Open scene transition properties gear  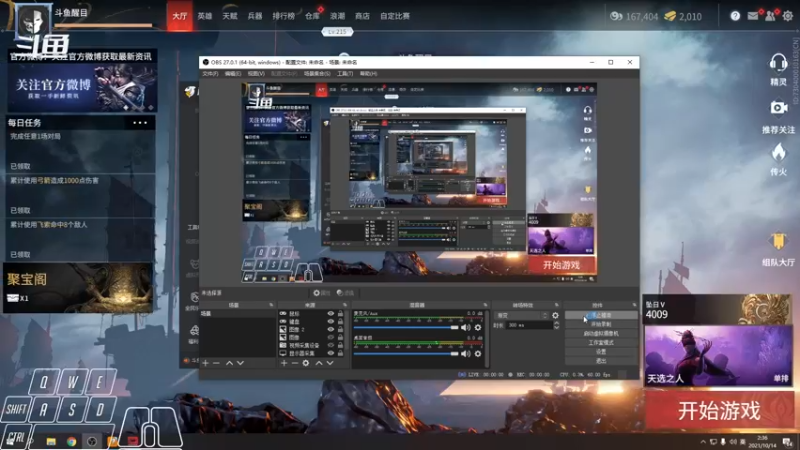555,316
